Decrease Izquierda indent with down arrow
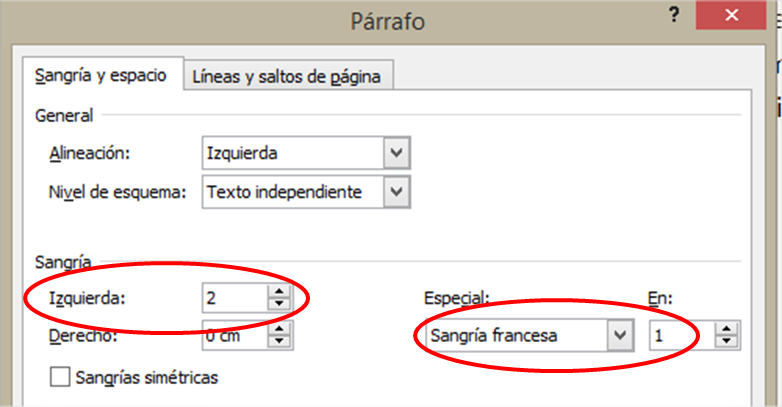Screen dimensions: 782x407 [278, 303]
